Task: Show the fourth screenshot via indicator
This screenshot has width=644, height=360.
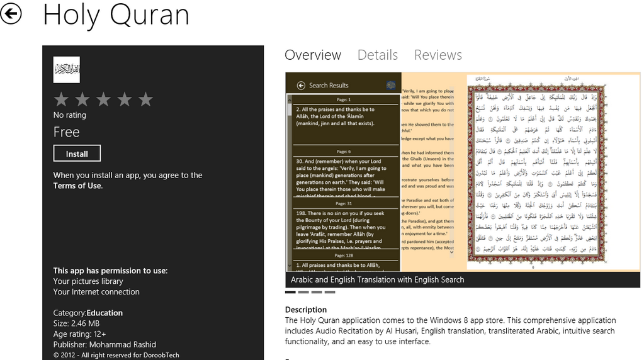Action: 330,292
